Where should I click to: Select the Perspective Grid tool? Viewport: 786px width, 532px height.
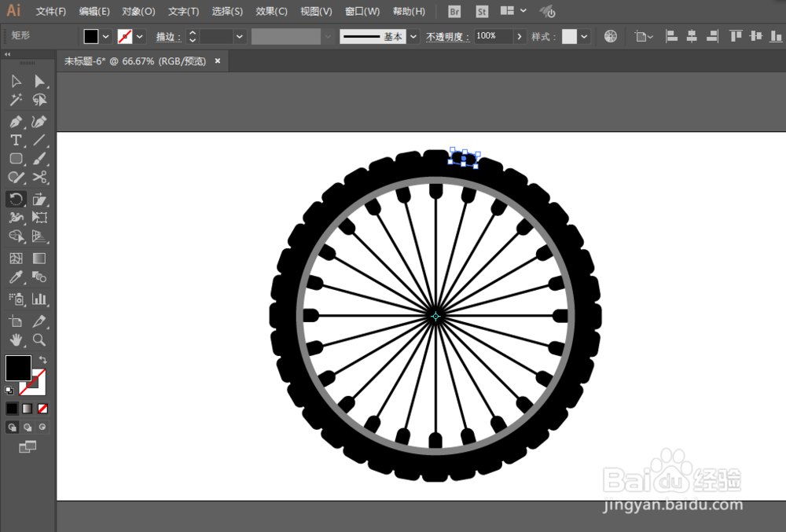[x=39, y=236]
